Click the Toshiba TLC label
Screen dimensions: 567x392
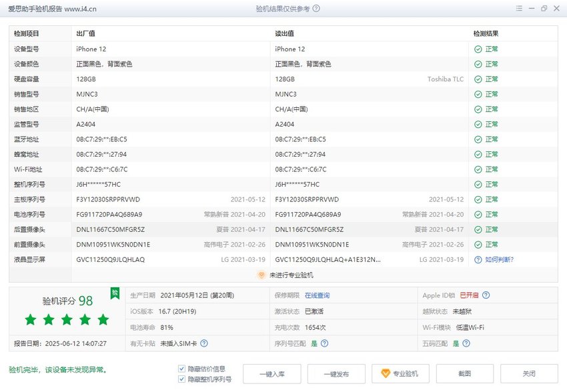tap(446, 79)
